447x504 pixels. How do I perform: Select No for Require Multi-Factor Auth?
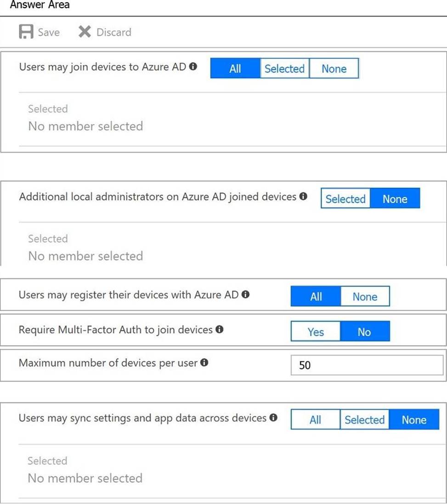tap(364, 332)
